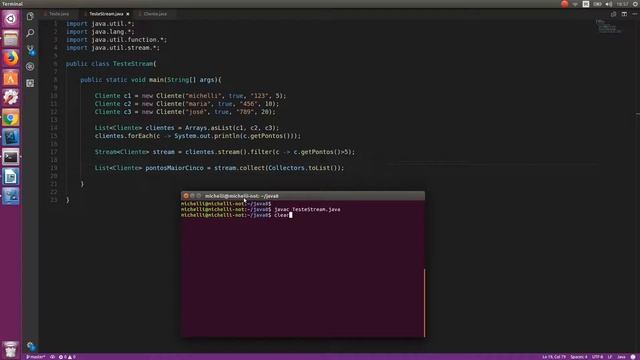Close the TesteStream.java tab
The width and height of the screenshot is (640, 360).
pos(128,14)
